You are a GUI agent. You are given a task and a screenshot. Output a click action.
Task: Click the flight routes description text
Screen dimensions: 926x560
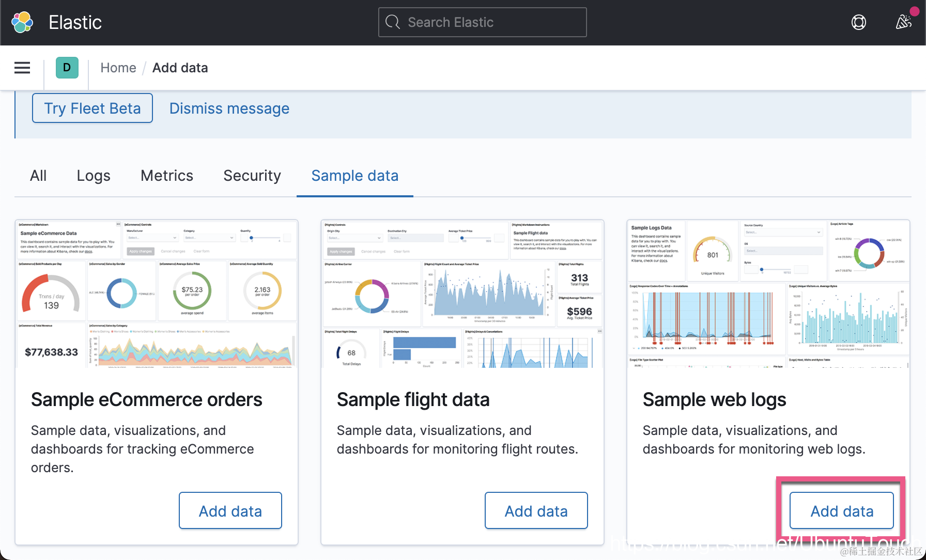[x=458, y=440]
